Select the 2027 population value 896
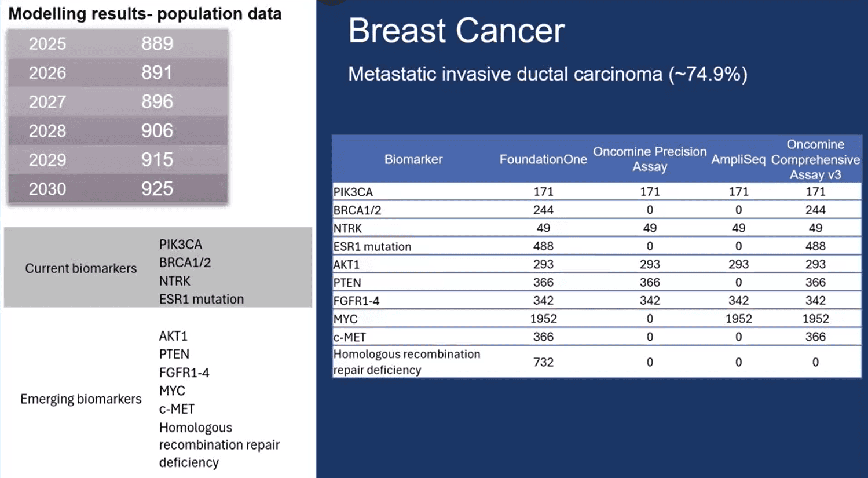Image resolution: width=868 pixels, height=478 pixels. 157,102
